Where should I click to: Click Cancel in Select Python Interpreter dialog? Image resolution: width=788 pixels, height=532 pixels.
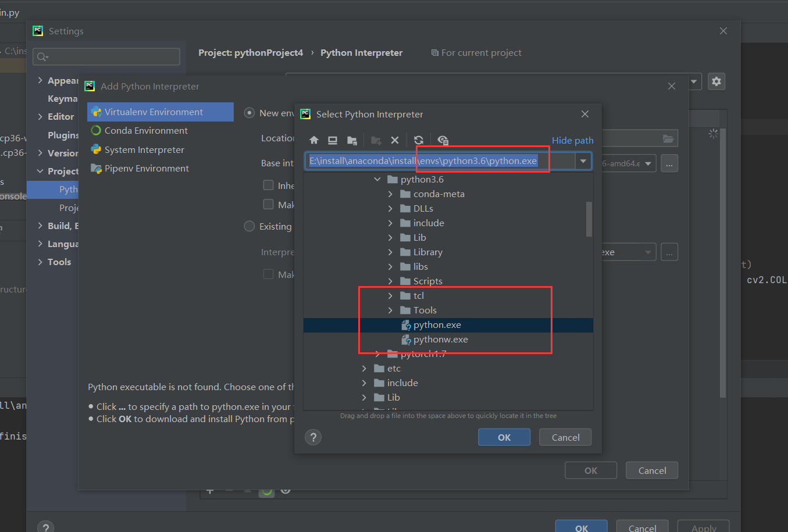[x=565, y=437]
